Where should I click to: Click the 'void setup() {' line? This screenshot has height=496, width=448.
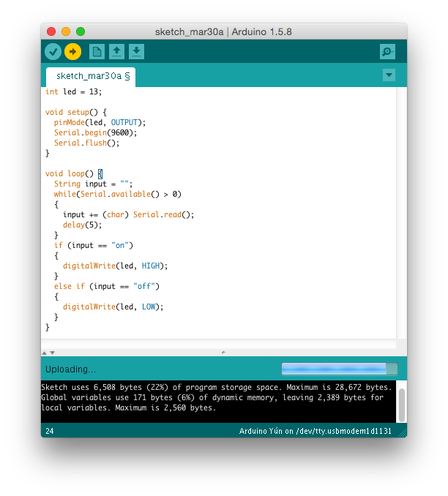click(x=76, y=113)
